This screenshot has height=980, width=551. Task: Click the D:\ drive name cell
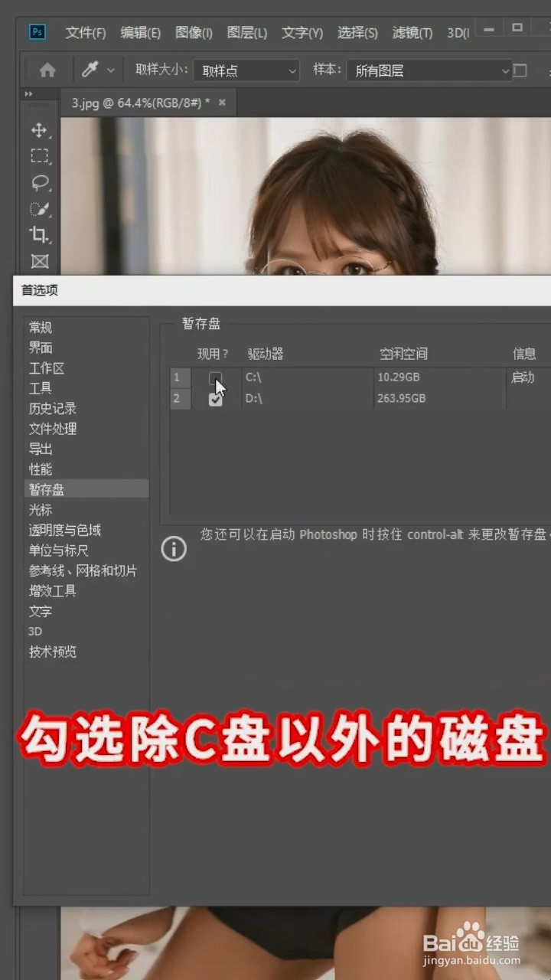pos(308,399)
